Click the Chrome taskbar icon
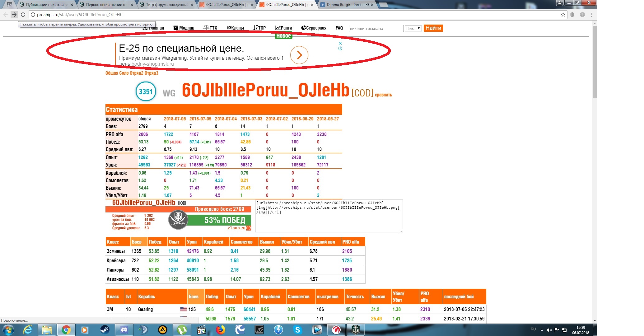This screenshot has height=336, width=644. click(x=66, y=330)
